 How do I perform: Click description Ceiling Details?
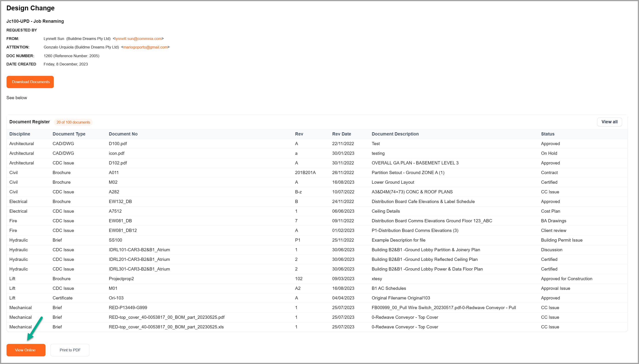(x=386, y=211)
